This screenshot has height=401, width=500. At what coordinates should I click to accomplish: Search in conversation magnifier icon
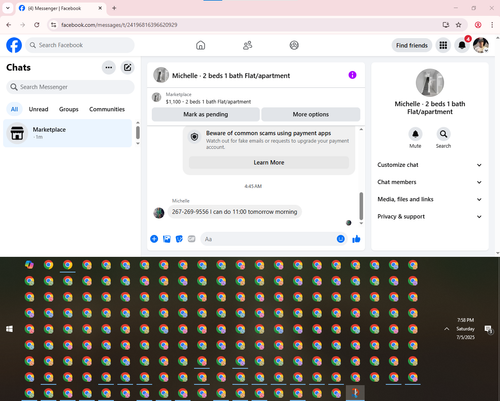(x=443, y=134)
